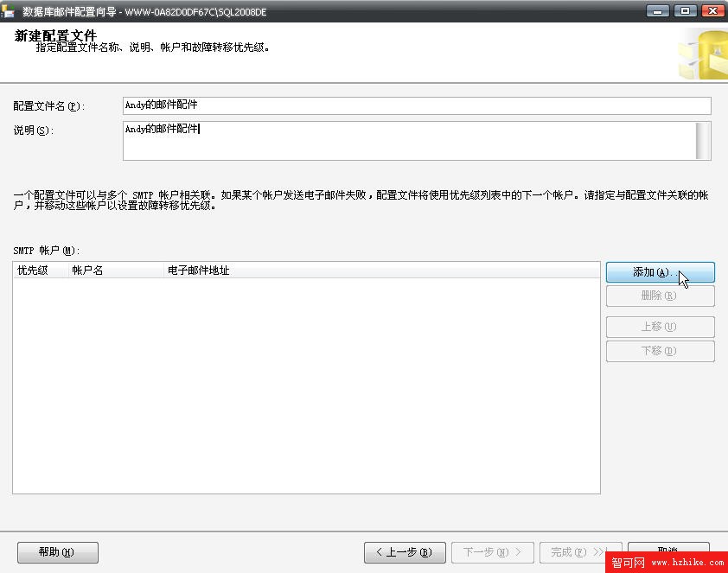
Task: Maximize the wizard window
Action: pos(685,10)
